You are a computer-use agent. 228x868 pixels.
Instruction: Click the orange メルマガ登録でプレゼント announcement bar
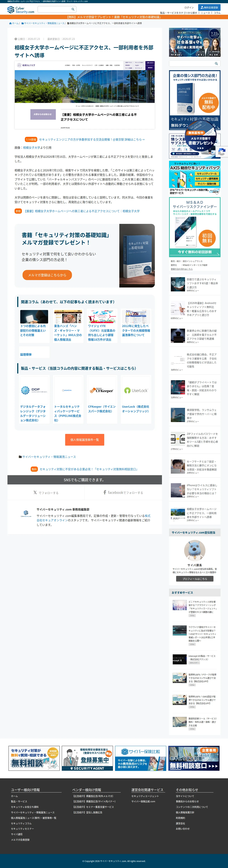(114, 17)
